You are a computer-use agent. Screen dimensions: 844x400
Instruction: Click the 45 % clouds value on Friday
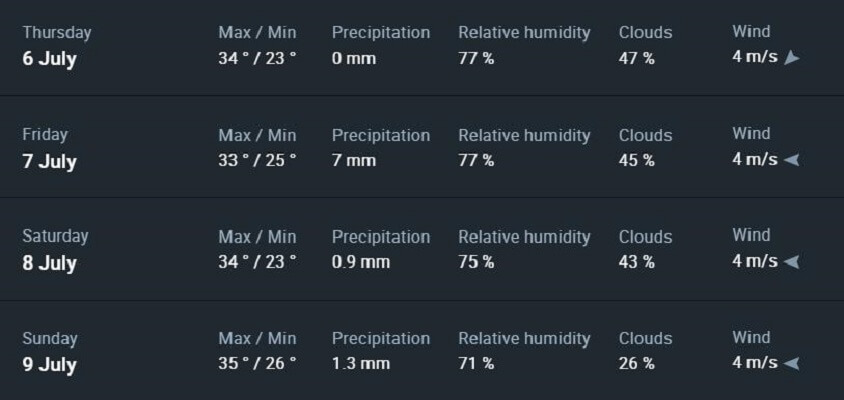coord(637,160)
